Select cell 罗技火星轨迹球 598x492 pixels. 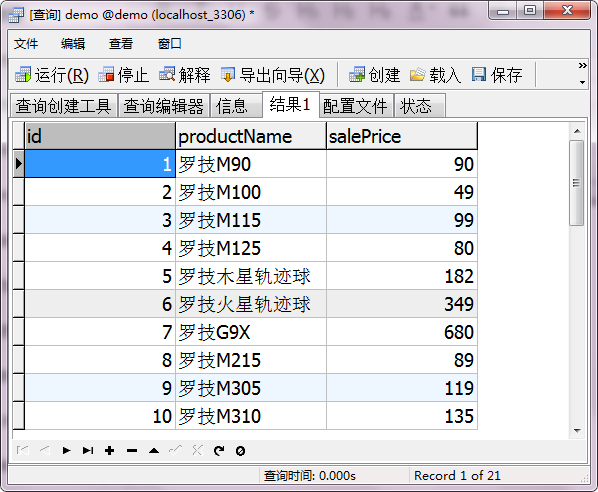251,304
